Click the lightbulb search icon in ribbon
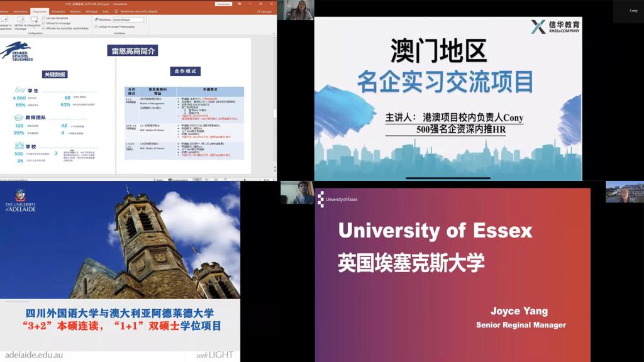This screenshot has width=644, height=362. click(116, 11)
